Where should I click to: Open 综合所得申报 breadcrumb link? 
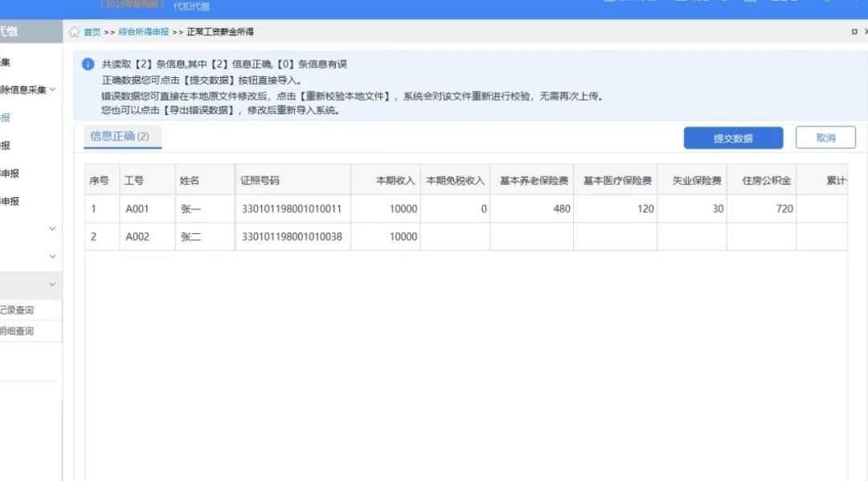[x=143, y=32]
